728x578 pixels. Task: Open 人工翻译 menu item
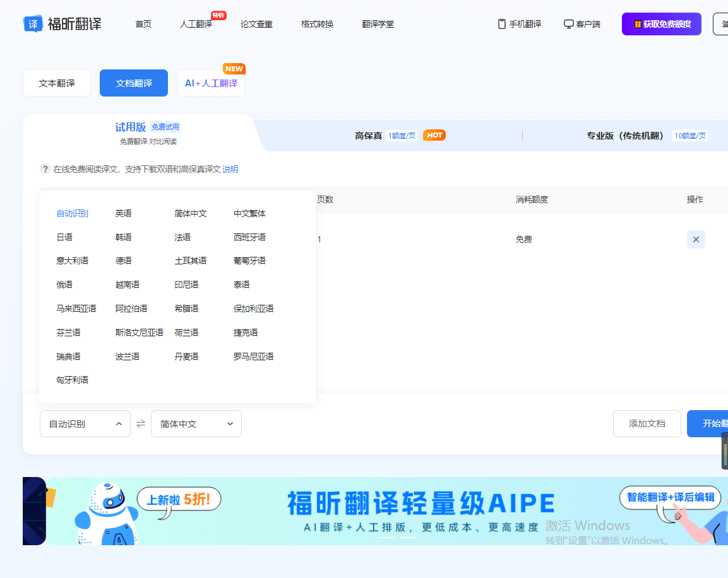coord(196,24)
